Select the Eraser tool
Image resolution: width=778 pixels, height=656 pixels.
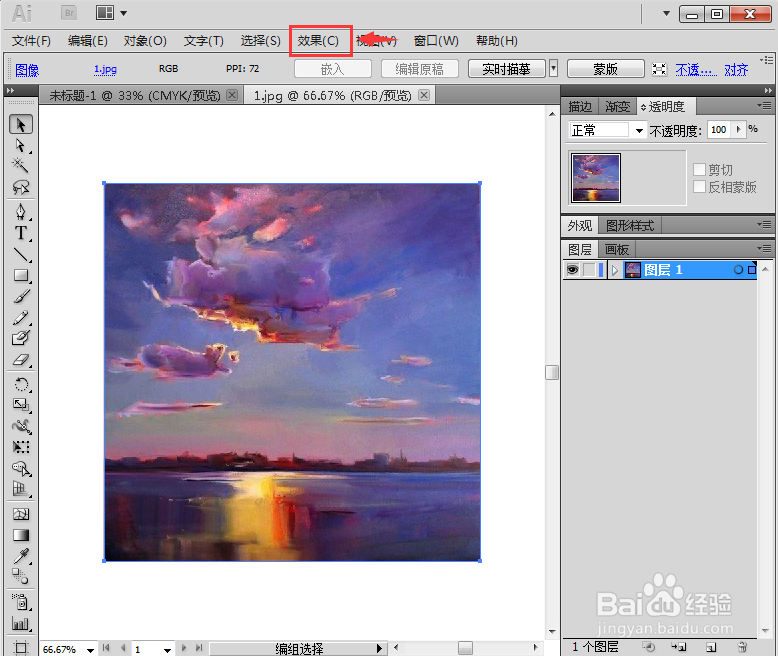pyautogui.click(x=21, y=360)
